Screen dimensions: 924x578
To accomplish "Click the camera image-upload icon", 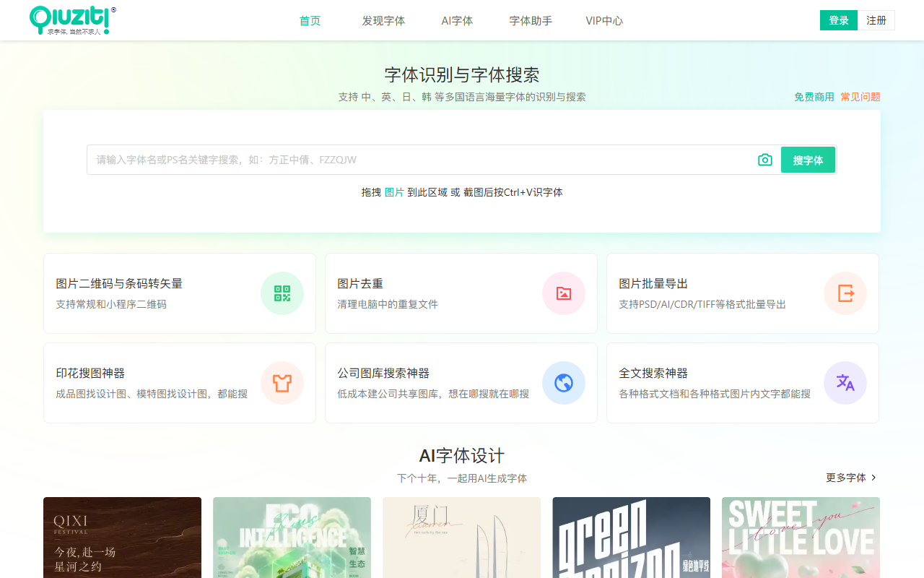I will 765,160.
